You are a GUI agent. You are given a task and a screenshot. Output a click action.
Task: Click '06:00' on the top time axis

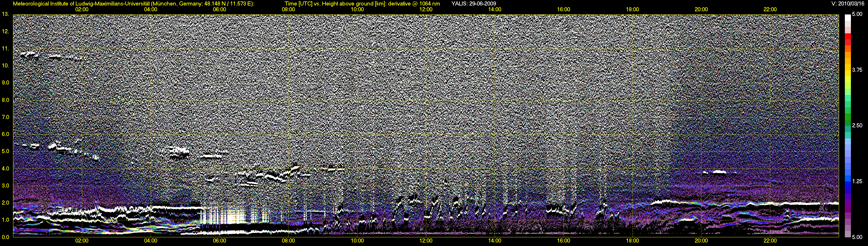click(219, 10)
